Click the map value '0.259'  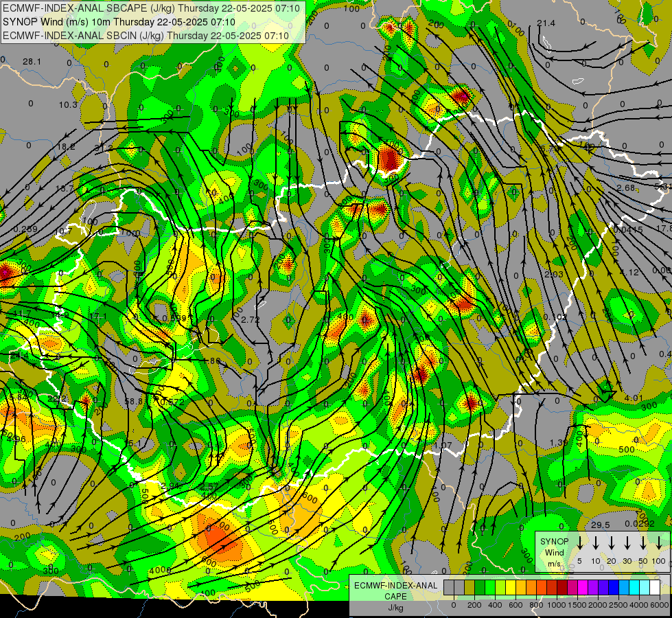pyautogui.click(x=25, y=229)
